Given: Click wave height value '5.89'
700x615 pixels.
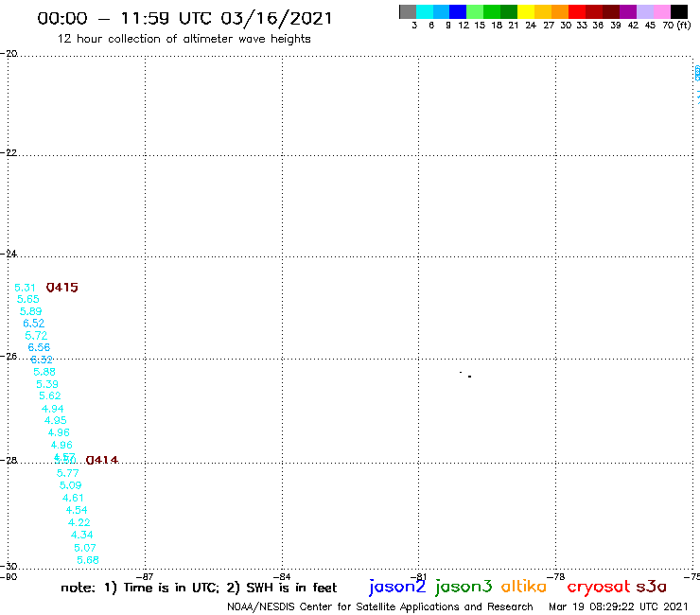Looking at the screenshot, I should tap(31, 311).
